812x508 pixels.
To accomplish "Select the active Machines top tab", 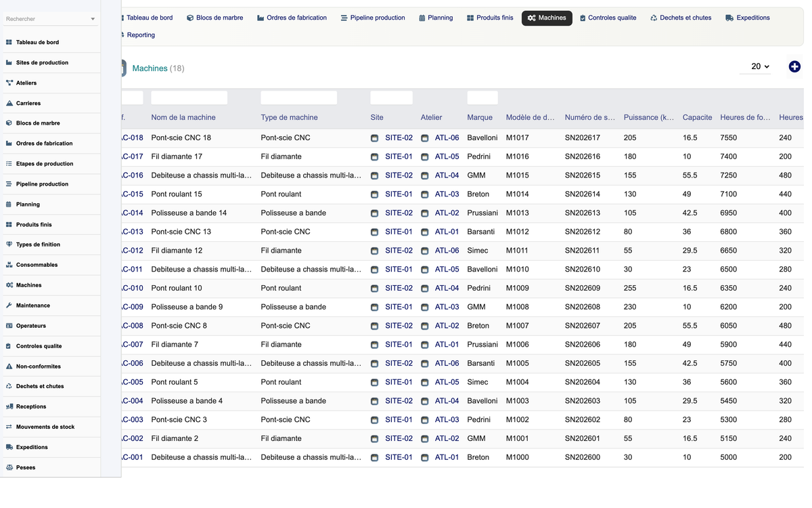I will click(547, 18).
